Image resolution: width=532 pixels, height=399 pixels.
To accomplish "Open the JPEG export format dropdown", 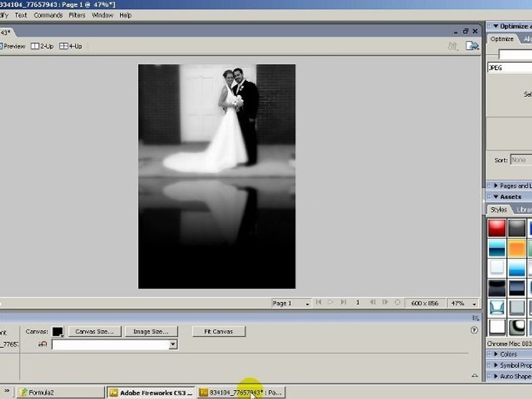I will tap(510, 68).
